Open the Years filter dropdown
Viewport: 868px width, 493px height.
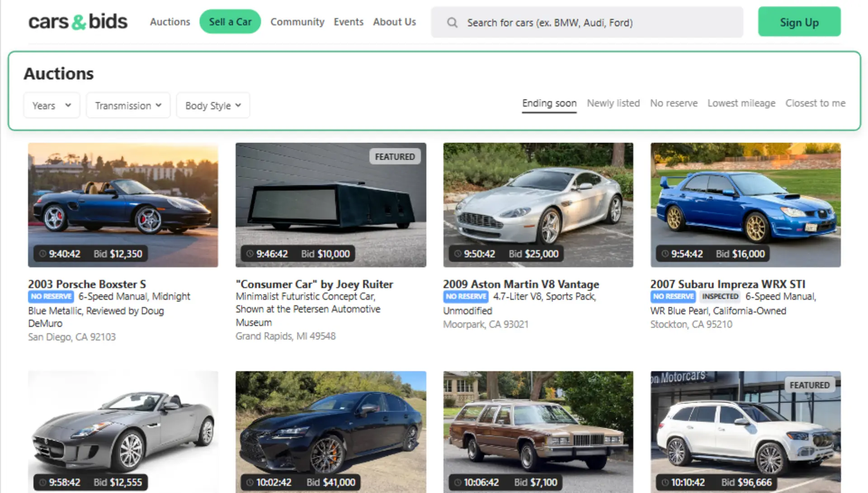(x=52, y=105)
